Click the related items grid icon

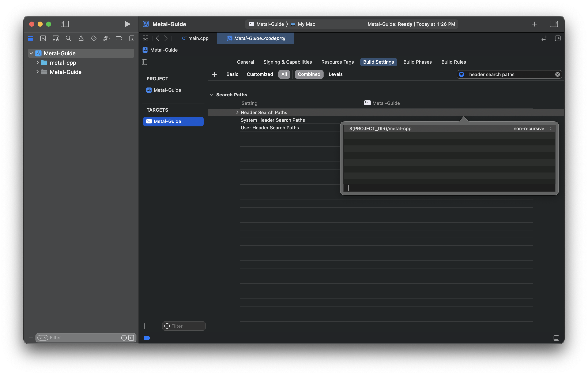pos(146,38)
